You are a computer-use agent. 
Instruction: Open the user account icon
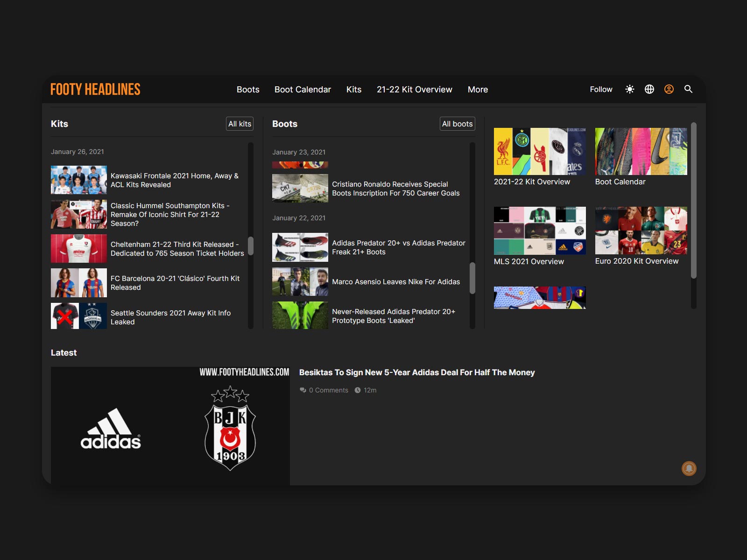pos(669,89)
